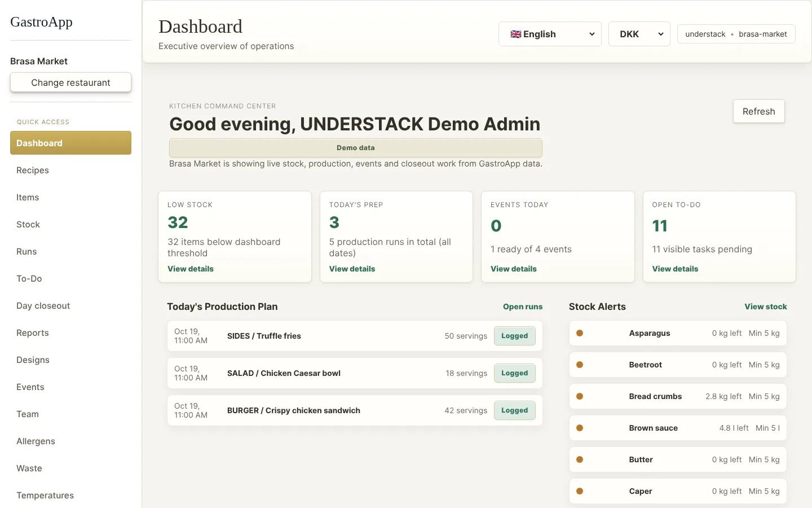Screen dimensions: 812x508
Task: Click the orange status dot beside Brown sauce
Action: click(x=580, y=428)
